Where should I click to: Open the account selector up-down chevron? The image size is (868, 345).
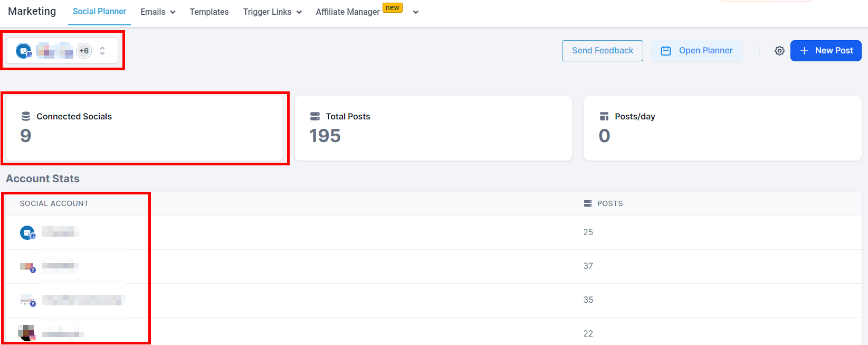tap(102, 51)
